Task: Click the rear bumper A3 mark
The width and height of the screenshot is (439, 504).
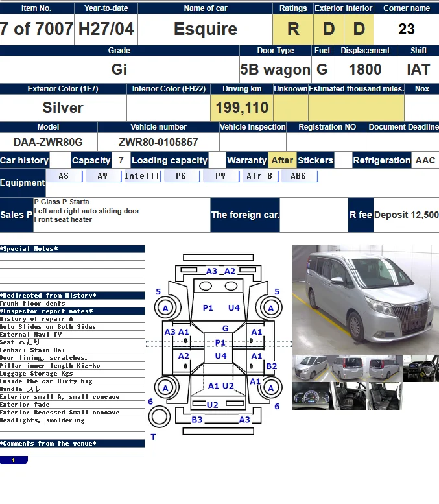Action: pyautogui.click(x=244, y=420)
